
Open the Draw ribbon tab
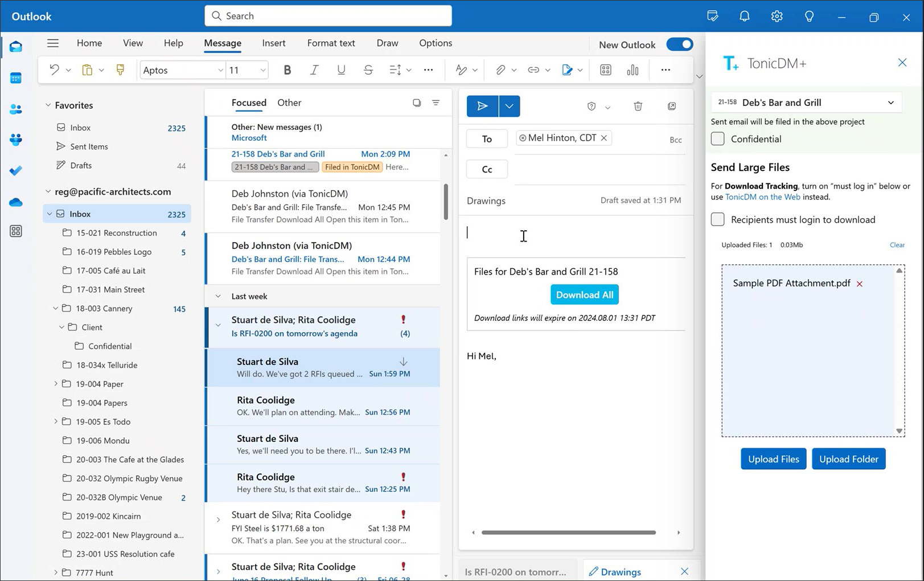387,43
